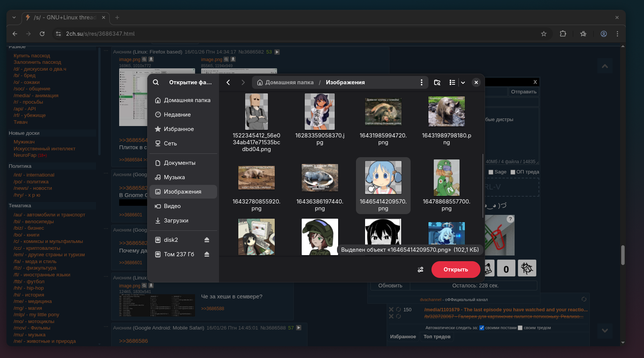Open the view options dropdown arrow
The image size is (644, 358).
tap(463, 82)
